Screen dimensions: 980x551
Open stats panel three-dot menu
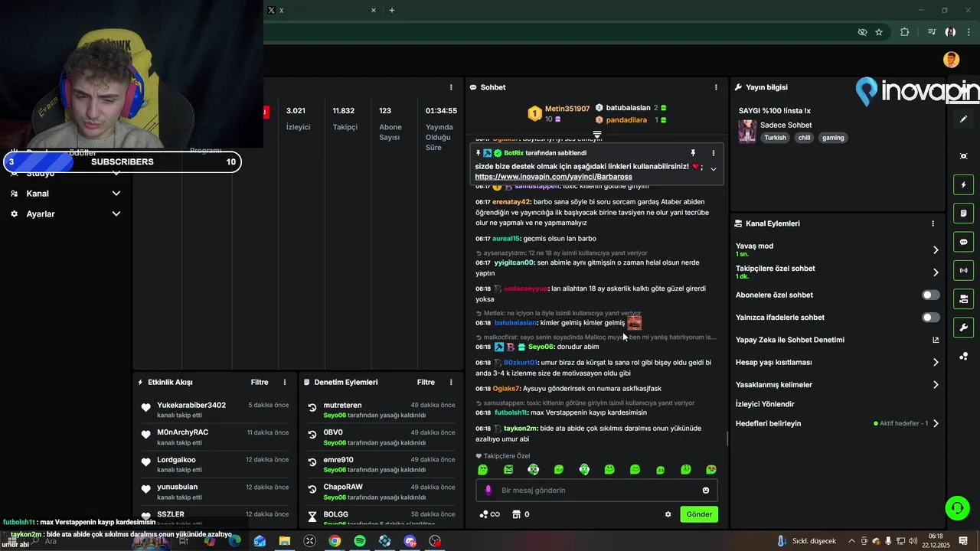451,87
